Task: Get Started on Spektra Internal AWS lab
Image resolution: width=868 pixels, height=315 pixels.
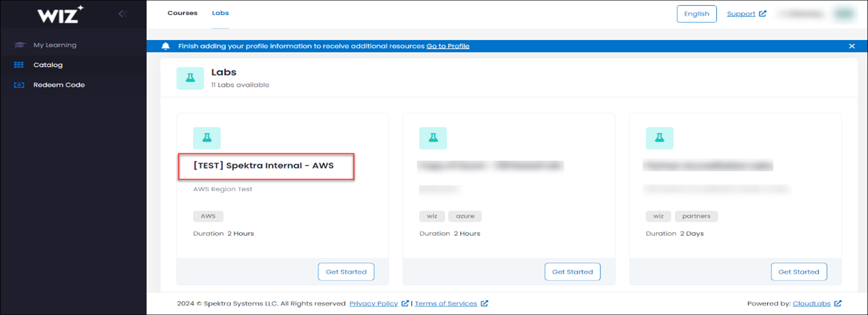Action: (346, 272)
